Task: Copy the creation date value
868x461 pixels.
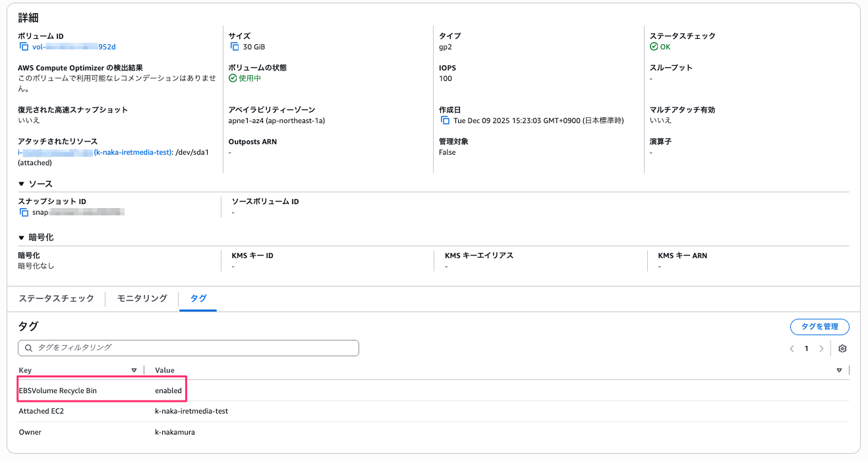Action: tap(445, 121)
